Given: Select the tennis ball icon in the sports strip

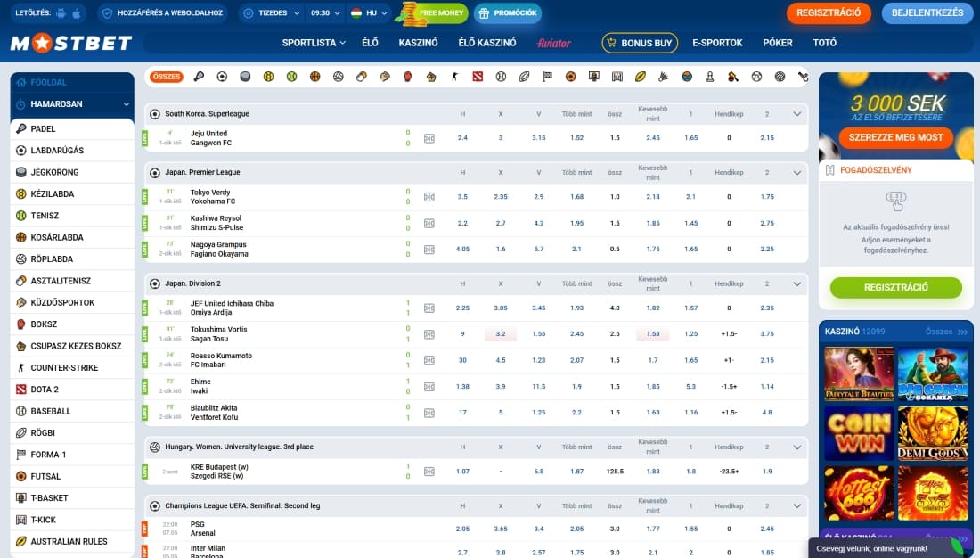Looking at the screenshot, I should 292,77.
